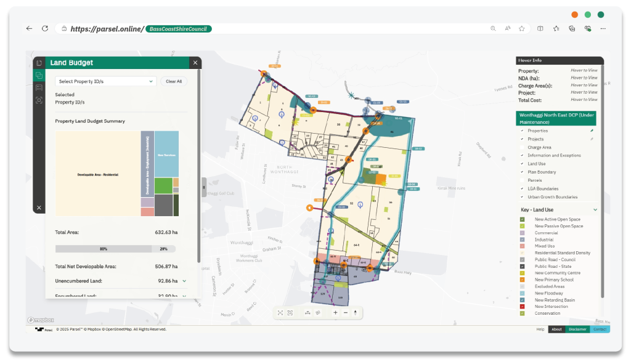631x364 pixels.
Task: Collapse the Key - Land Use section
Action: [x=595, y=210]
